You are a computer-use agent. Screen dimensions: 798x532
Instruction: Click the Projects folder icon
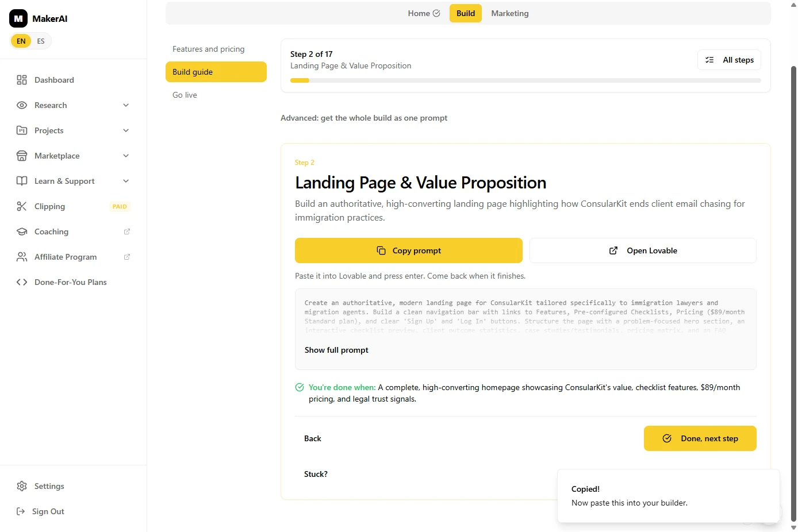coord(22,130)
